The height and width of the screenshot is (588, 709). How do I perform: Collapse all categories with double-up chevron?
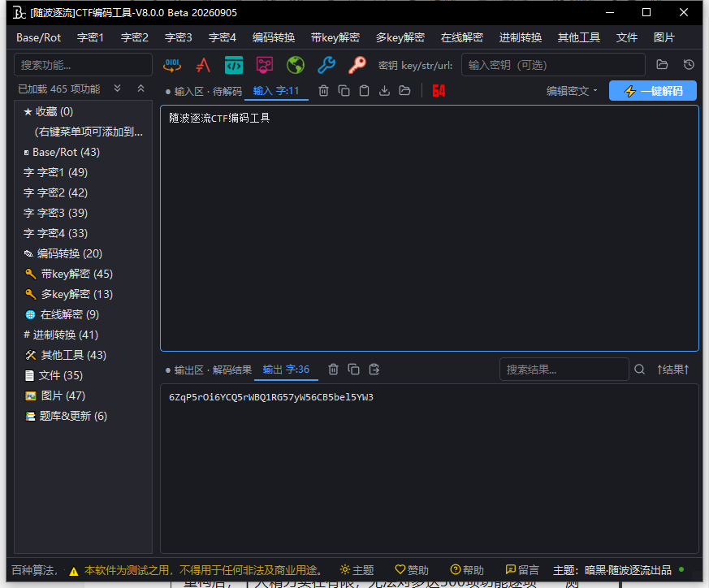[x=141, y=89]
